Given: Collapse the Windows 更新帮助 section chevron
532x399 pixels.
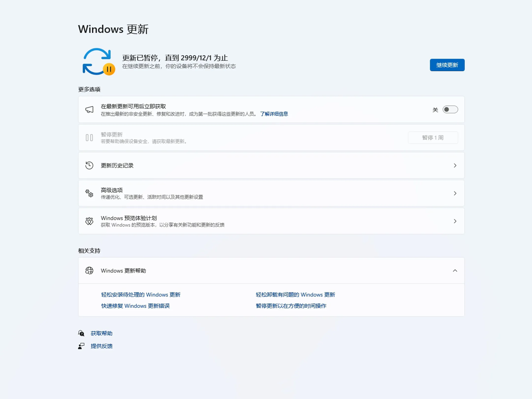Looking at the screenshot, I should point(455,271).
